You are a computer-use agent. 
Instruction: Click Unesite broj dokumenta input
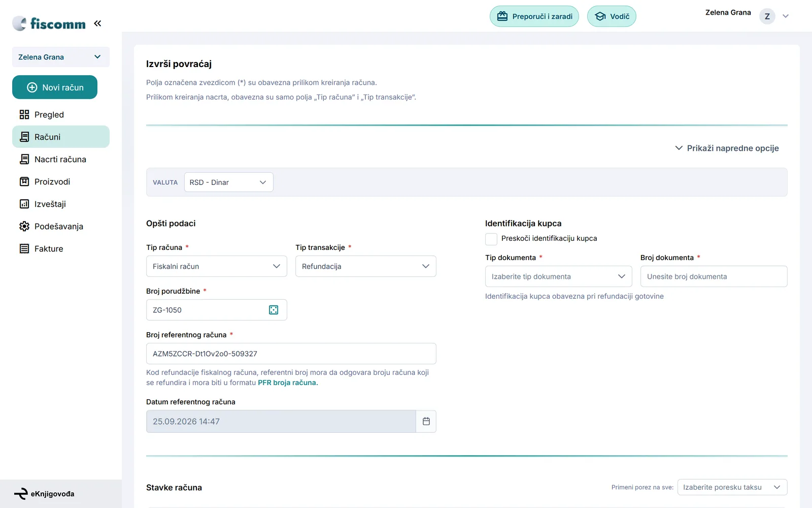[x=714, y=276]
